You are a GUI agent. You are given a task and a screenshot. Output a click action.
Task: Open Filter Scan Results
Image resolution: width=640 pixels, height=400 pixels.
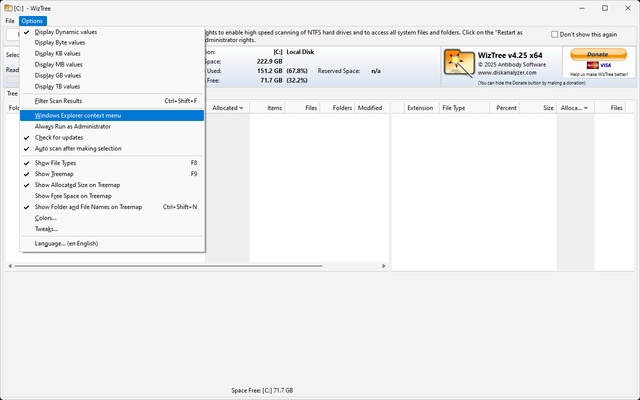coord(112,101)
